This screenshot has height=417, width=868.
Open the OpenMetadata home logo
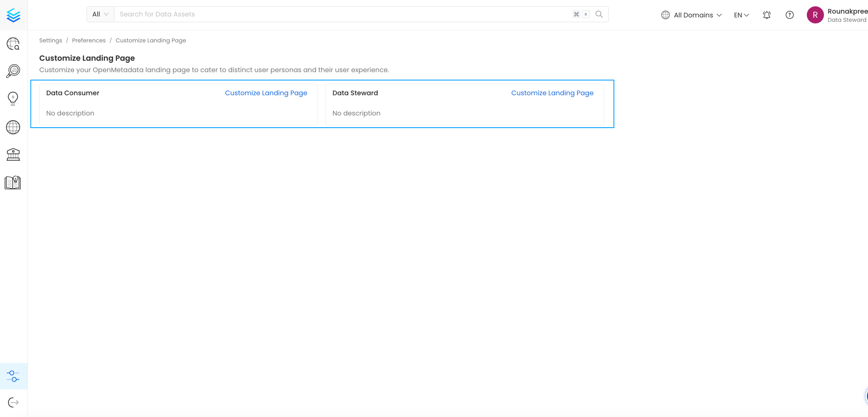tap(14, 15)
